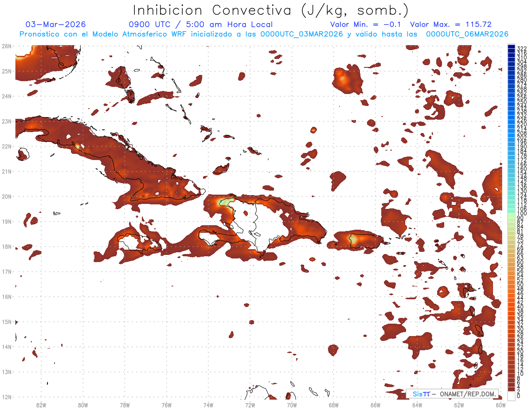This screenshot has width=532, height=411.
Task: Click the 'Valor Min. = -0.1' text
Action: point(366,24)
